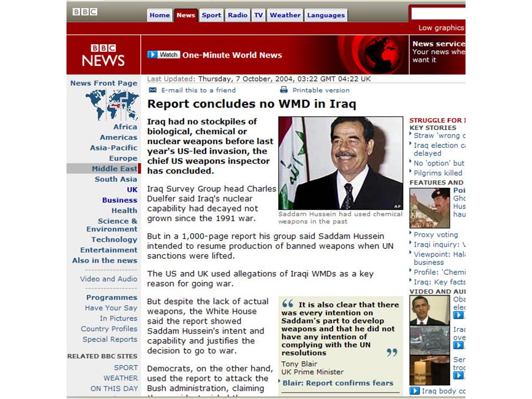Open Special Reports link
The height and width of the screenshot is (399, 532).
pos(110,339)
